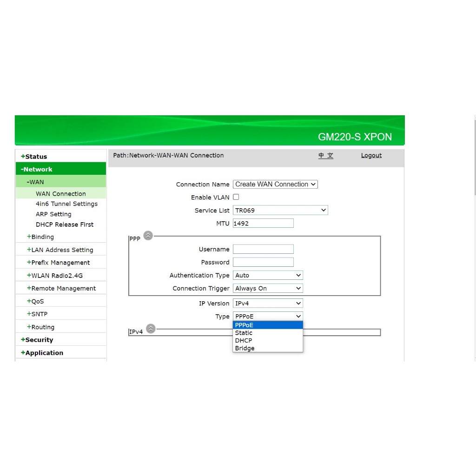This screenshot has height=476, width=476.
Task: Open 4in6 Tunnel Settings page
Action: click(x=66, y=204)
